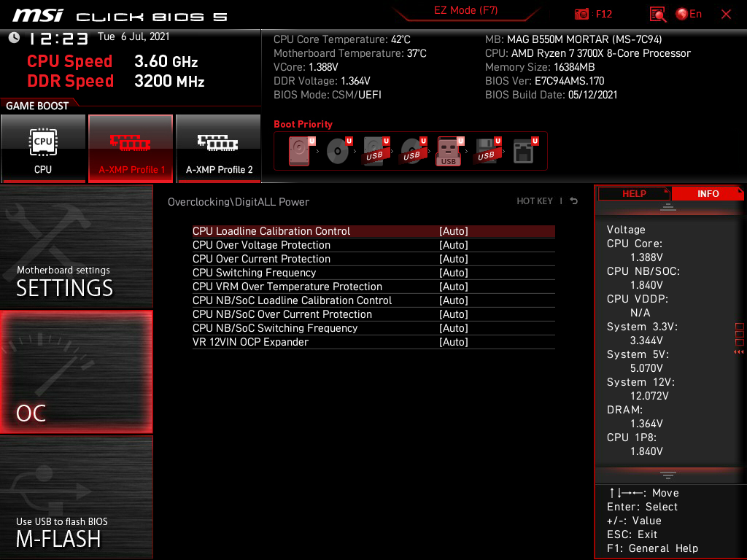This screenshot has width=747, height=560.
Task: Click the CPU Core Temperature reading
Action: click(x=341, y=39)
